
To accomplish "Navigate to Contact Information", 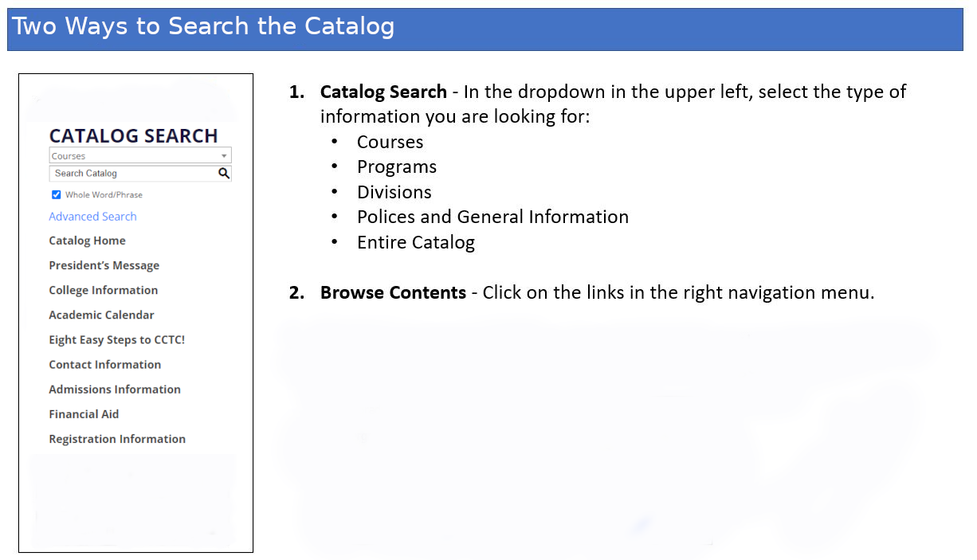I will tap(104, 364).
